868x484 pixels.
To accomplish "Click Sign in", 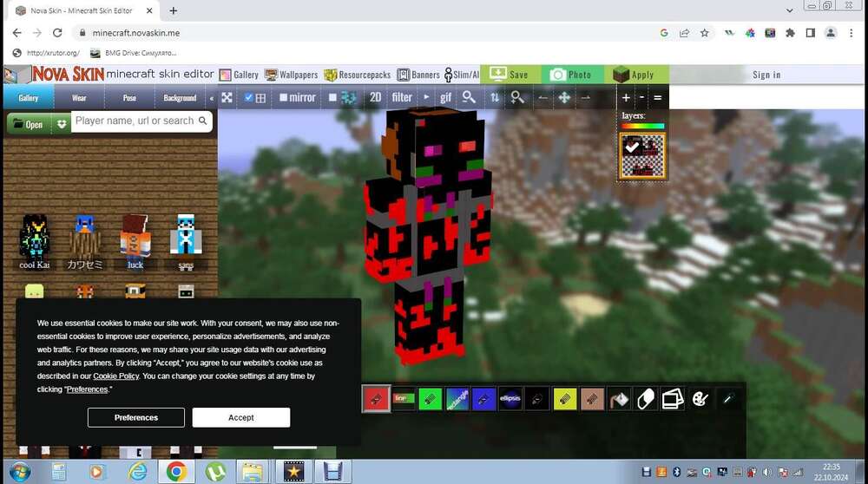I will click(x=766, y=75).
